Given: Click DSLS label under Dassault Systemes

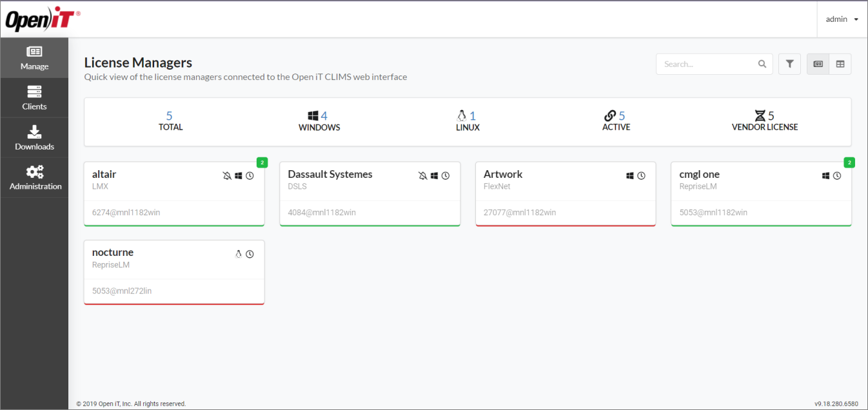Looking at the screenshot, I should pyautogui.click(x=297, y=186).
